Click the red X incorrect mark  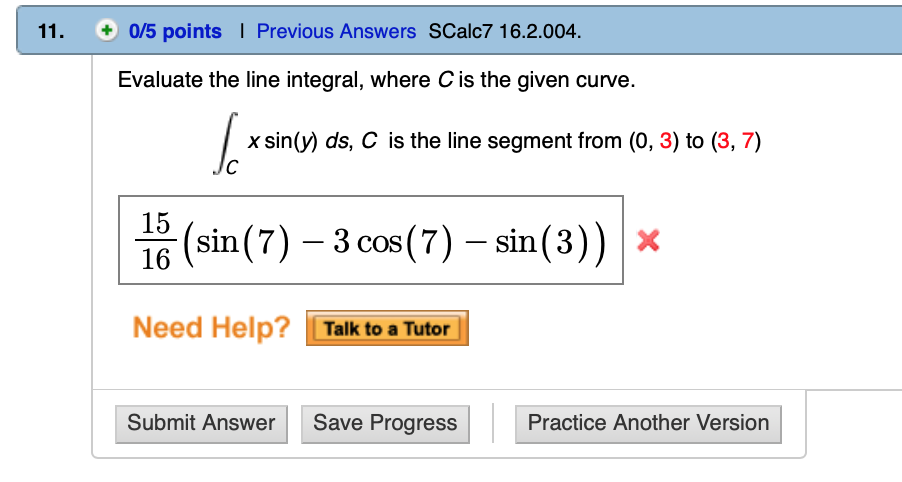648,240
